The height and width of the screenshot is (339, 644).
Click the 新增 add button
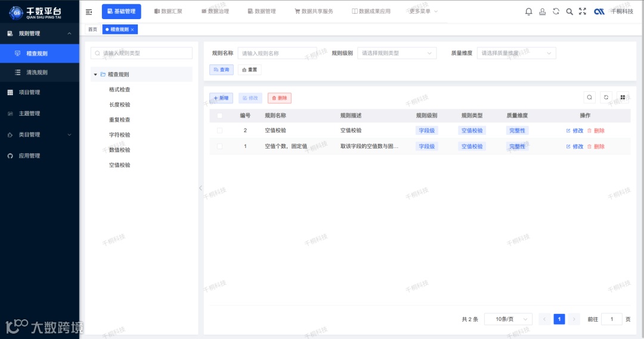click(221, 98)
